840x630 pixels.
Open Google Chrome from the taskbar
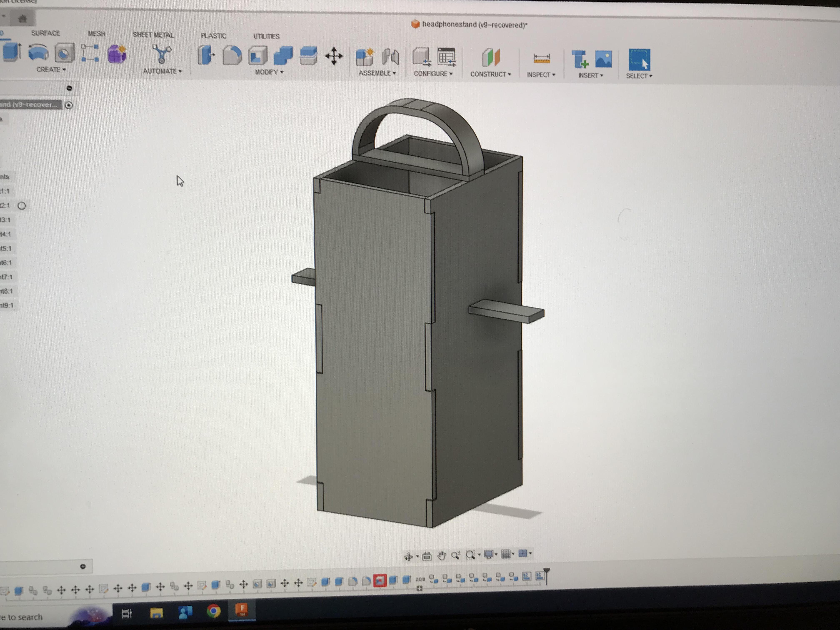click(213, 611)
